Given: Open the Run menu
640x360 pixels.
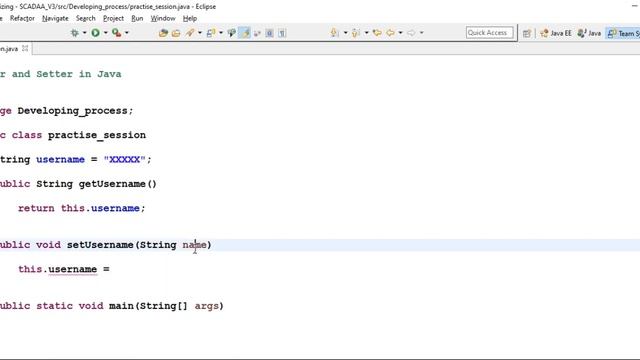Looking at the screenshot, I should tap(137, 18).
